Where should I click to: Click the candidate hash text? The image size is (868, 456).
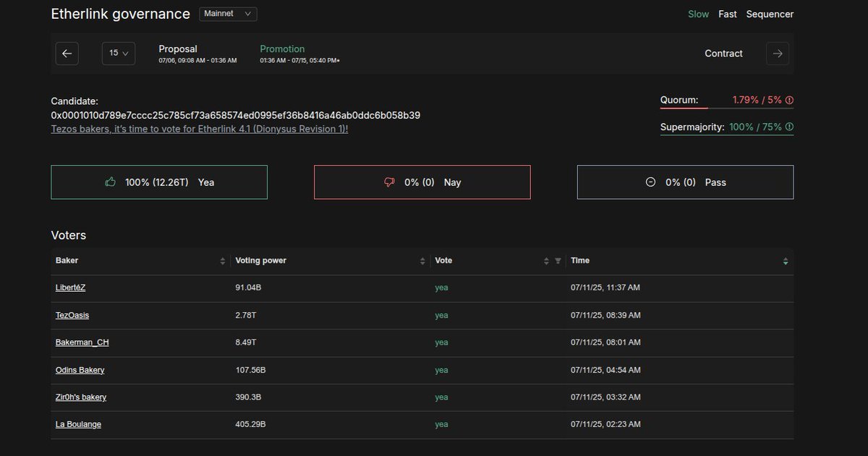pyautogui.click(x=236, y=115)
